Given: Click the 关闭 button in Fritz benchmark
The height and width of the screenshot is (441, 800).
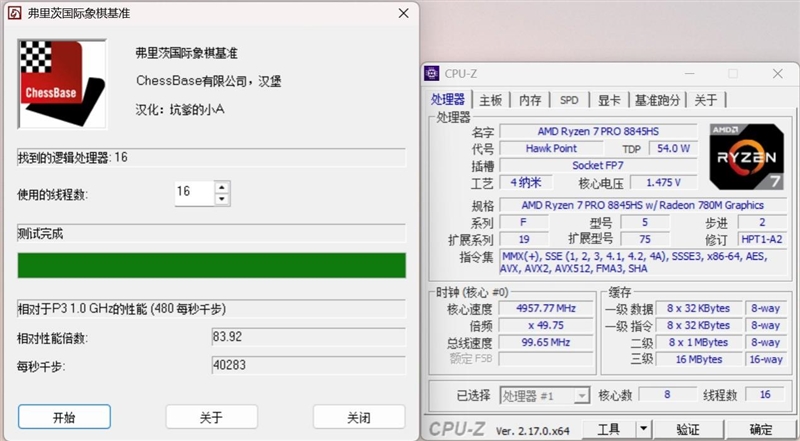Looking at the screenshot, I should pos(359,417).
